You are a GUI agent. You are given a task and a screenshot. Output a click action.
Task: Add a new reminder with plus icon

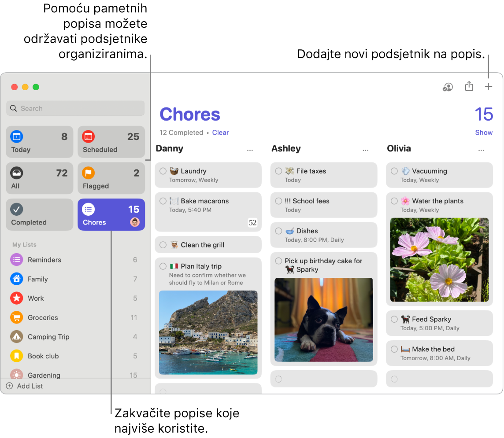click(x=488, y=86)
